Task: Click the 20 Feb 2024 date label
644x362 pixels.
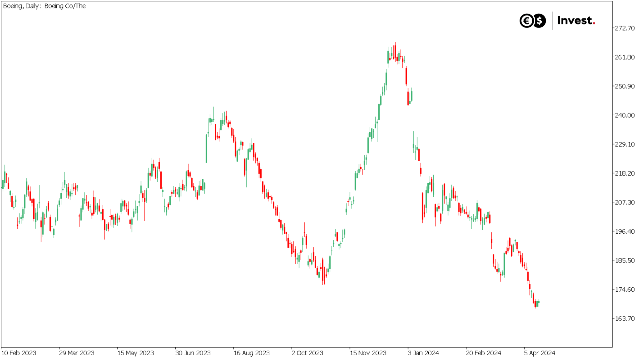Action: point(483,353)
